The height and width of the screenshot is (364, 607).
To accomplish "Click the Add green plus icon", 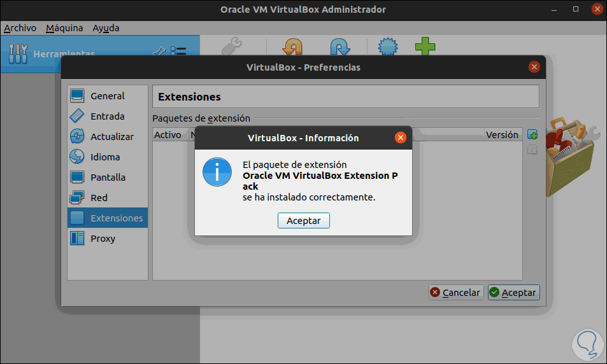I will click(425, 46).
